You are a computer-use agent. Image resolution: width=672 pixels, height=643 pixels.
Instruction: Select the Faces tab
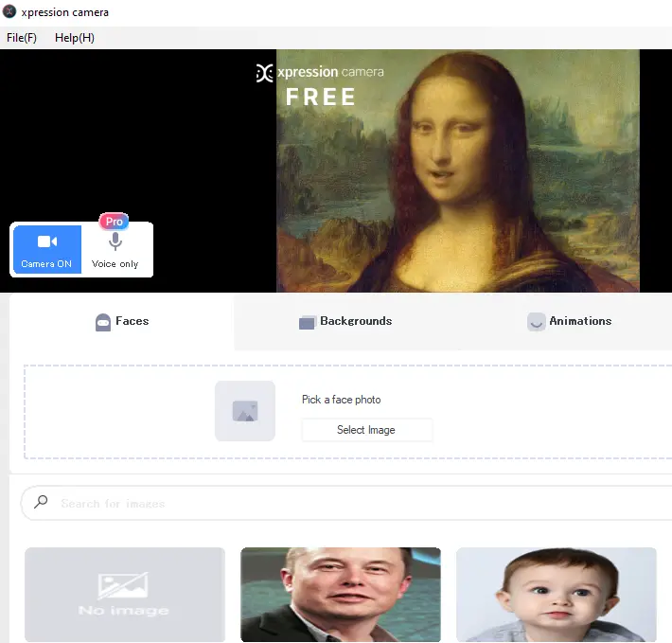coord(122,322)
